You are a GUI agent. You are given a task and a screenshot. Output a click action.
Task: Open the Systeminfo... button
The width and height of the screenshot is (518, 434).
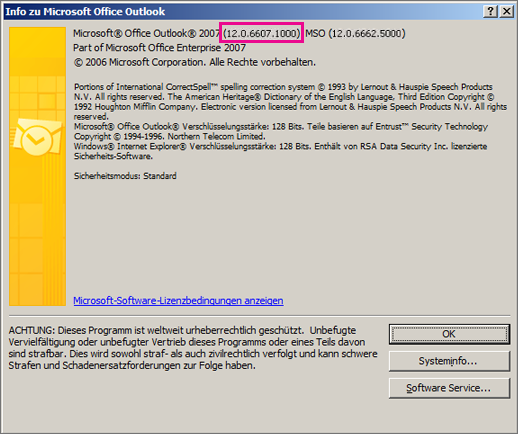point(449,361)
